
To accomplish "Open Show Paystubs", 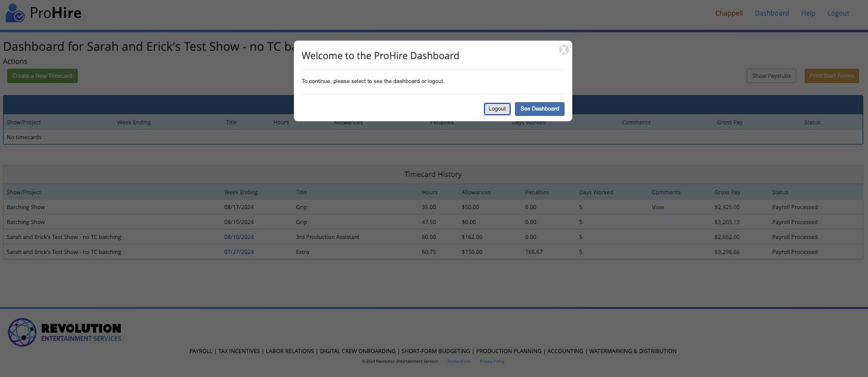I will coord(771,76).
